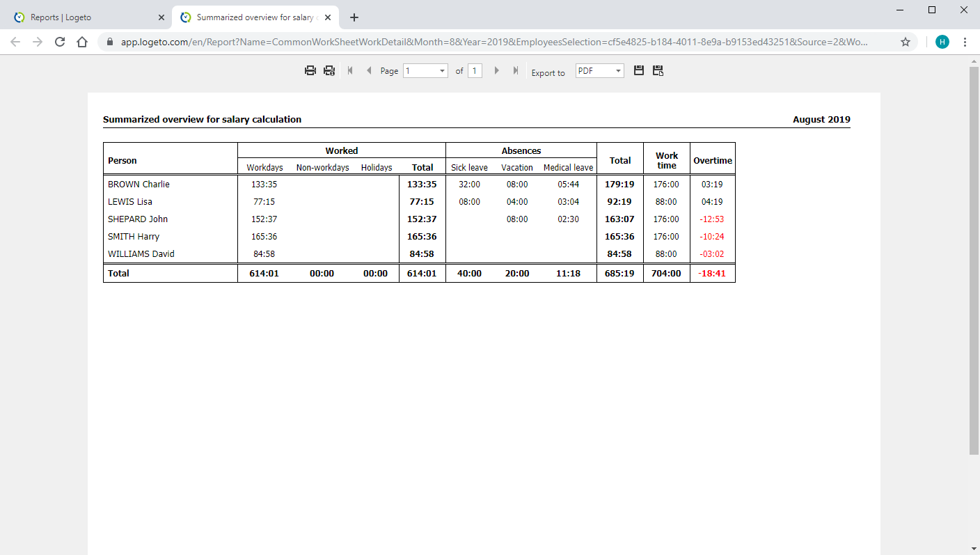Select the LEWIS Lisa row name

pyautogui.click(x=130, y=202)
